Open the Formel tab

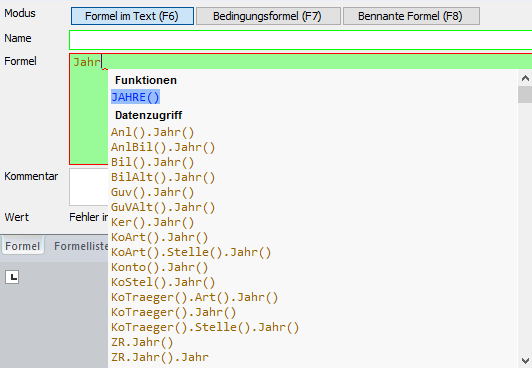(23, 246)
